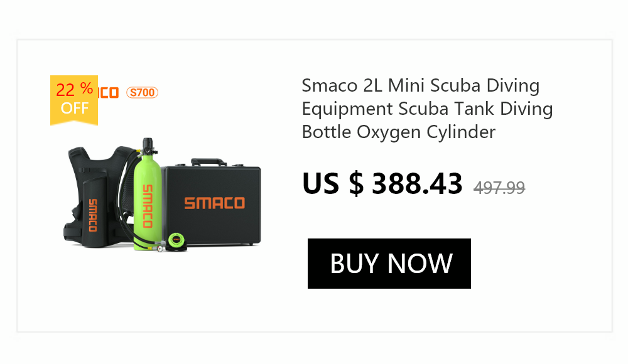Click the 'Equipment Scuba Tank Diving' title line
628x364 pixels.
click(x=427, y=109)
